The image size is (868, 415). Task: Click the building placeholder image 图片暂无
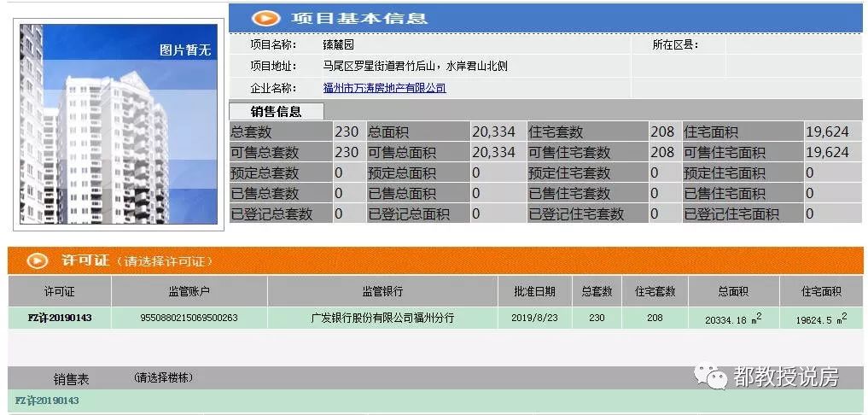119,124
